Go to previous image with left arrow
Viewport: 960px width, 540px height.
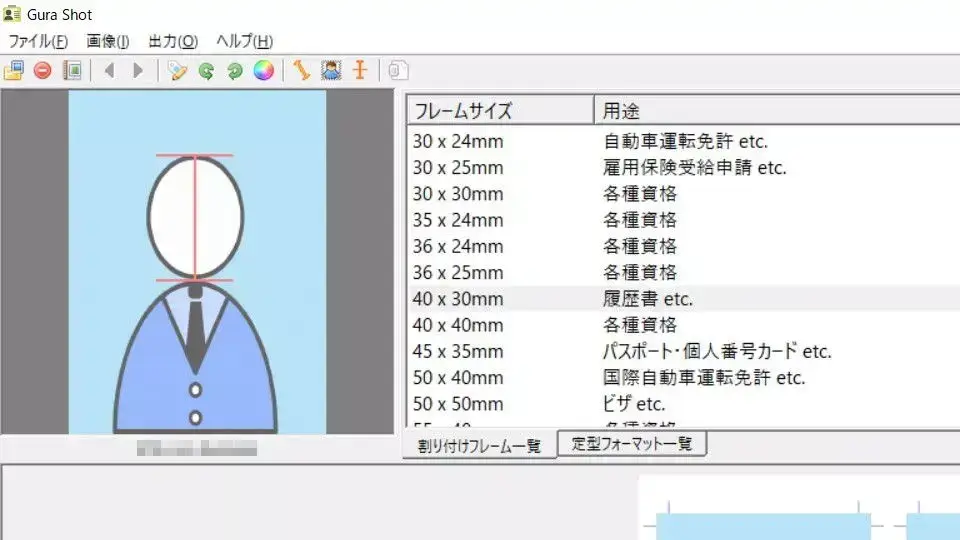point(109,71)
